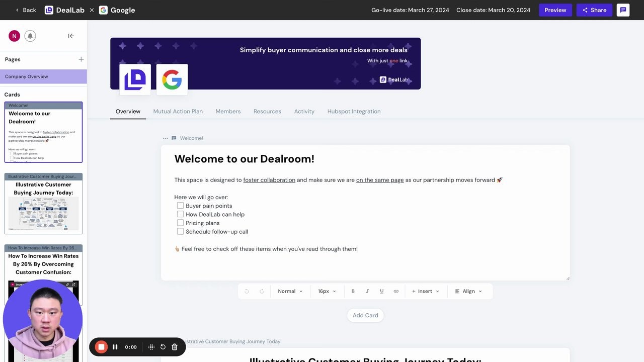Pause the video recording

point(115,346)
